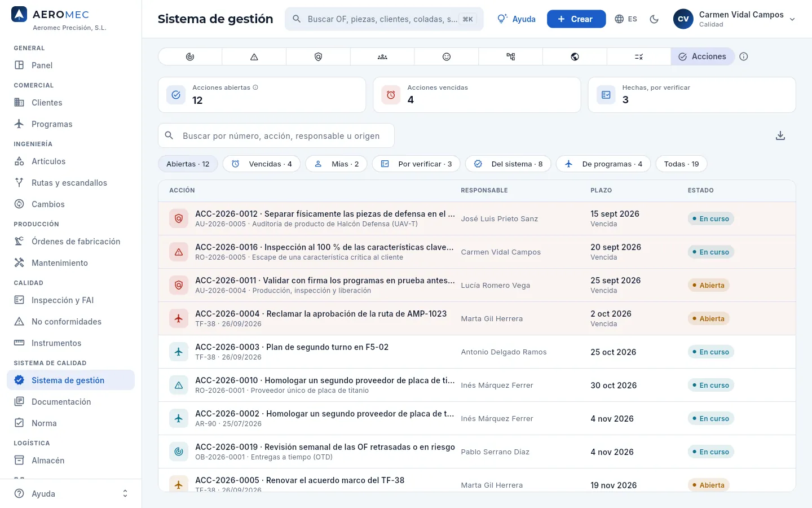Click the warning icon for ACC-2026-0016

(179, 252)
